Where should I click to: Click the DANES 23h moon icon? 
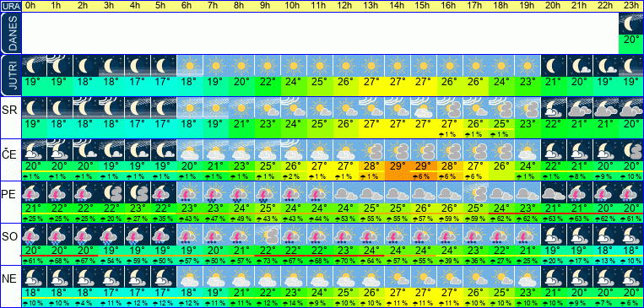coord(631,24)
